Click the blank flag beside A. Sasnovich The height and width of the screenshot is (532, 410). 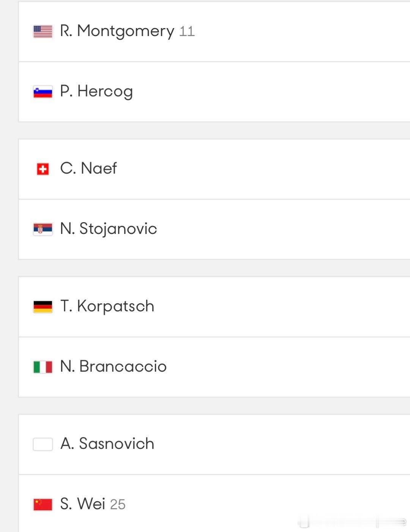(x=43, y=444)
